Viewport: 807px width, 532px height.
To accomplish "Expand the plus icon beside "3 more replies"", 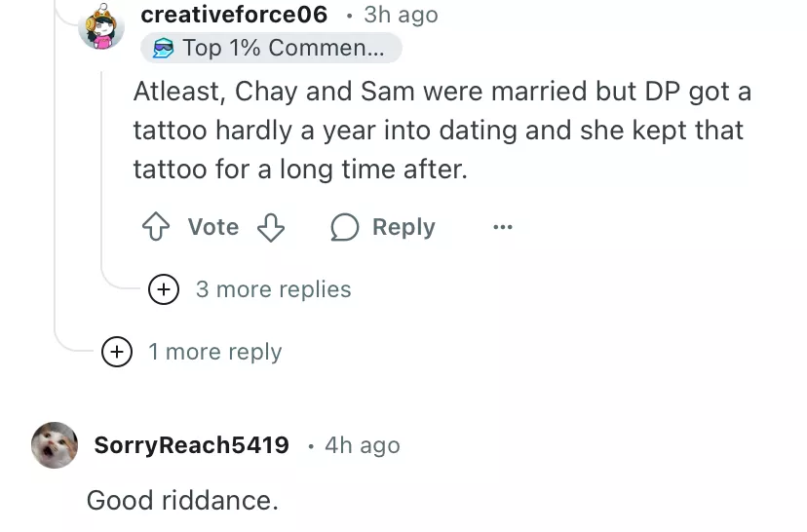I will (x=164, y=289).
